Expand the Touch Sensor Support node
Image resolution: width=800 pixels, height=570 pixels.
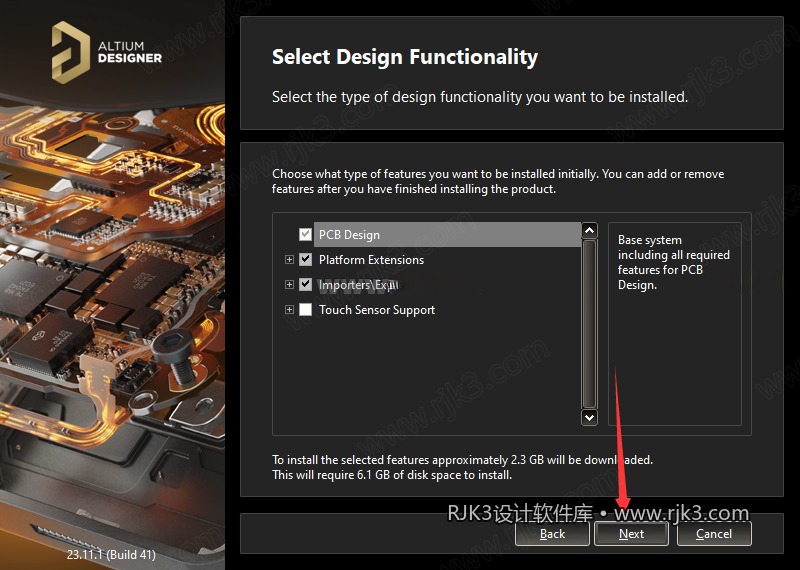click(289, 309)
